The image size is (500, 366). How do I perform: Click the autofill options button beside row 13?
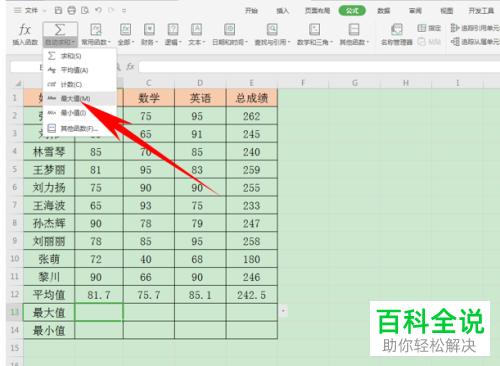283,311
